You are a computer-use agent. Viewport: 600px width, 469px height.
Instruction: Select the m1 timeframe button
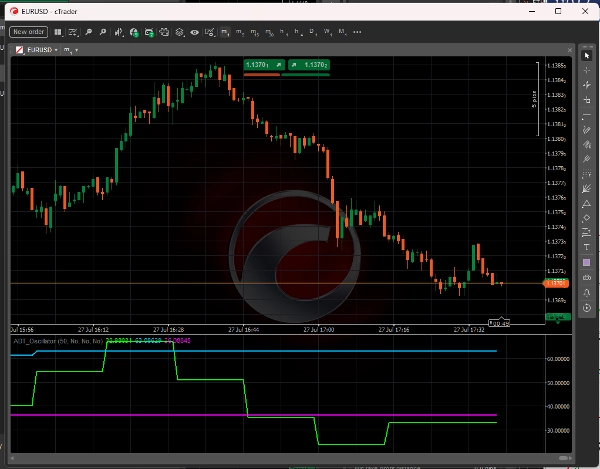[225, 32]
